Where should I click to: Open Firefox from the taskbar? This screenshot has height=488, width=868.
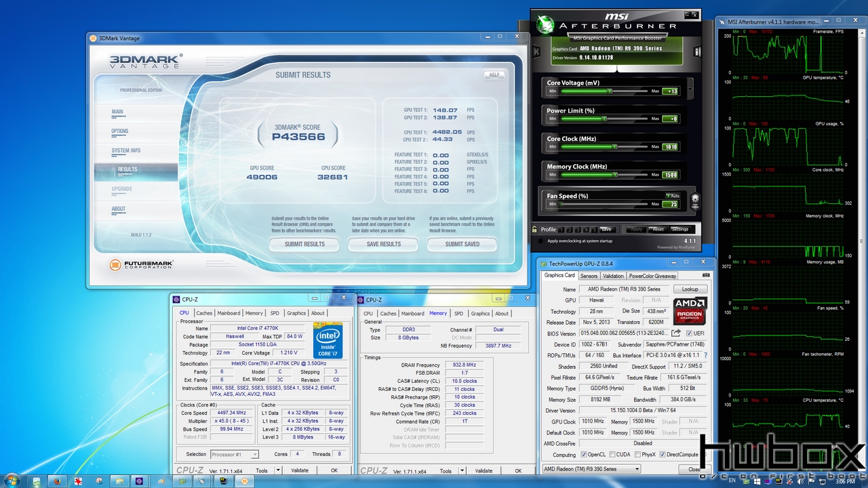click(57, 481)
